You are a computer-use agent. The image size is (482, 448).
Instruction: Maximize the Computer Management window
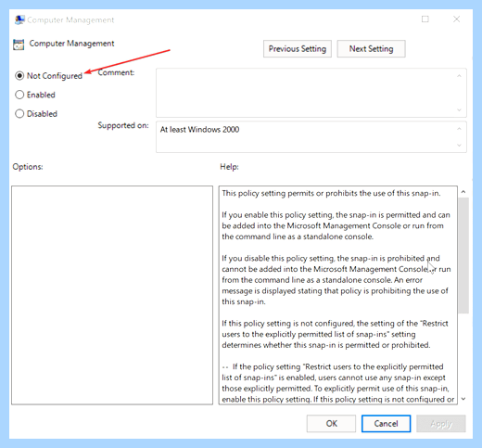coord(425,19)
